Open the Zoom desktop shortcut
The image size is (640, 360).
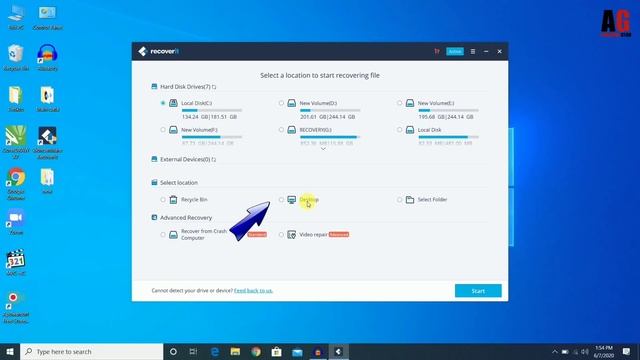[x=16, y=222]
